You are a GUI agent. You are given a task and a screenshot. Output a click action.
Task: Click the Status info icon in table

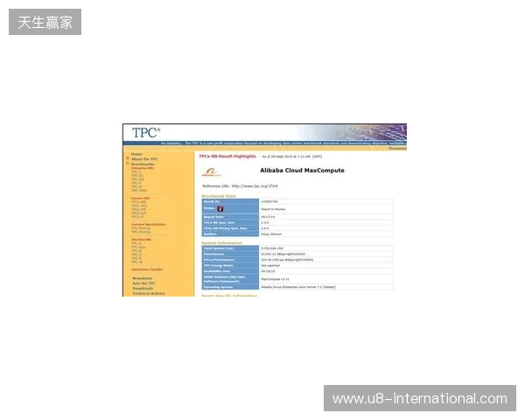pos(220,208)
